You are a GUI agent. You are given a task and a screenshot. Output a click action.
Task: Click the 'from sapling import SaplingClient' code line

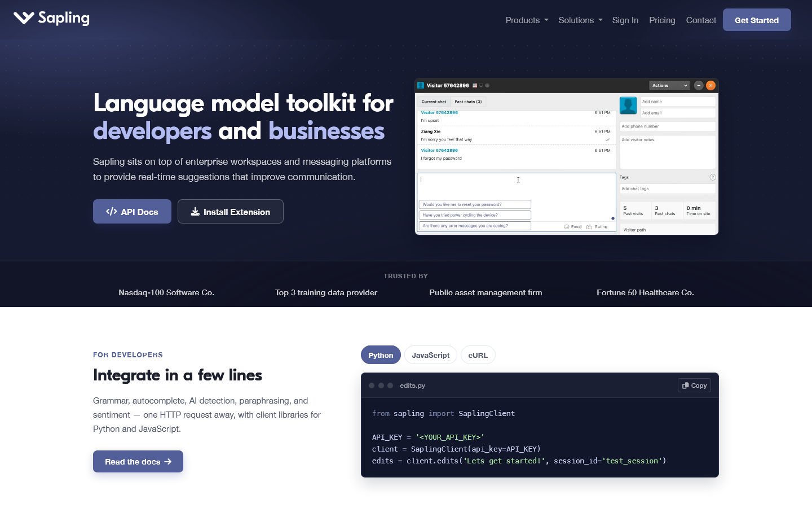443,414
